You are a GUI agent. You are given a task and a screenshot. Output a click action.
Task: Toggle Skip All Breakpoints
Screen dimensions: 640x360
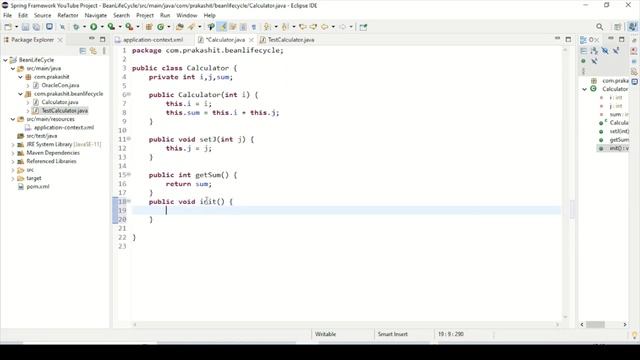62,27
